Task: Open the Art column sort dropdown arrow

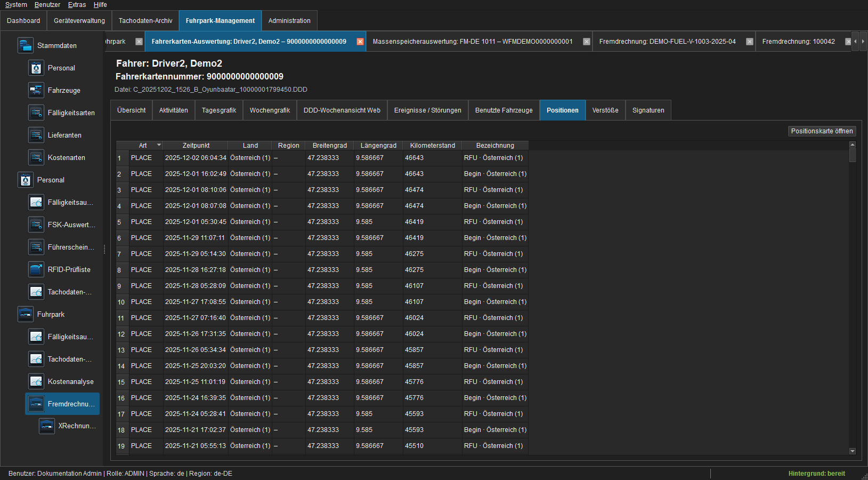Action: [159, 145]
